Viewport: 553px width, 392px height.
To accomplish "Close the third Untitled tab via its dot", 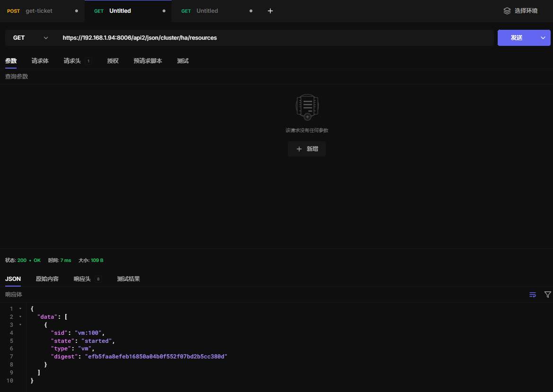I will click(x=251, y=11).
